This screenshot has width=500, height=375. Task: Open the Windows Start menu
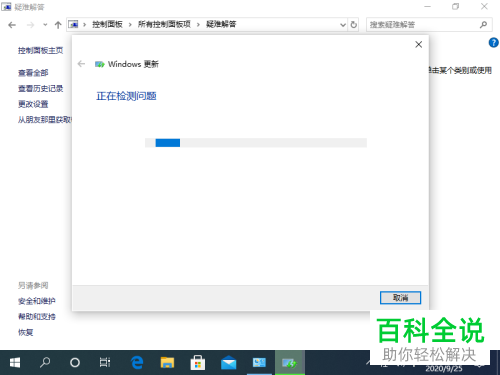pyautogui.click(x=15, y=363)
